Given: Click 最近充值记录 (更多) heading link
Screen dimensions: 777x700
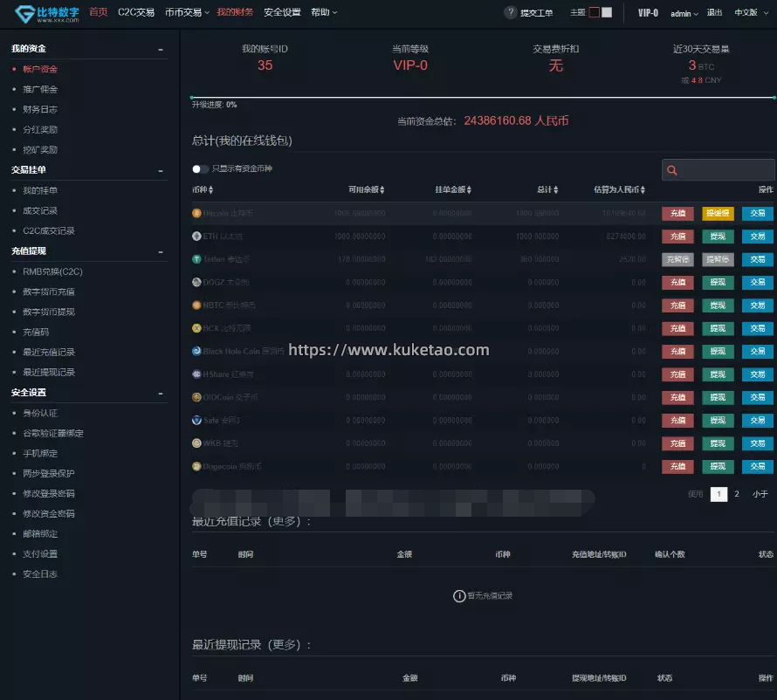Looking at the screenshot, I should coord(251,522).
